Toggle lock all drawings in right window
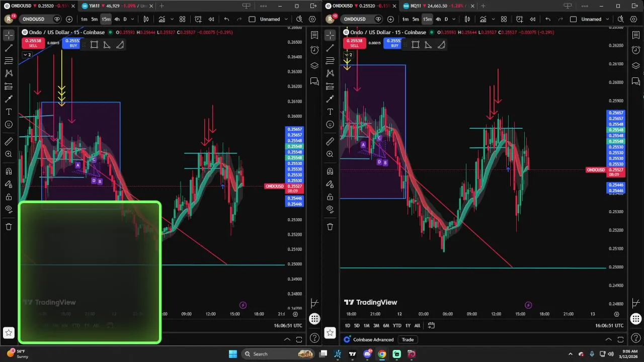The height and width of the screenshot is (362, 644). point(330,197)
